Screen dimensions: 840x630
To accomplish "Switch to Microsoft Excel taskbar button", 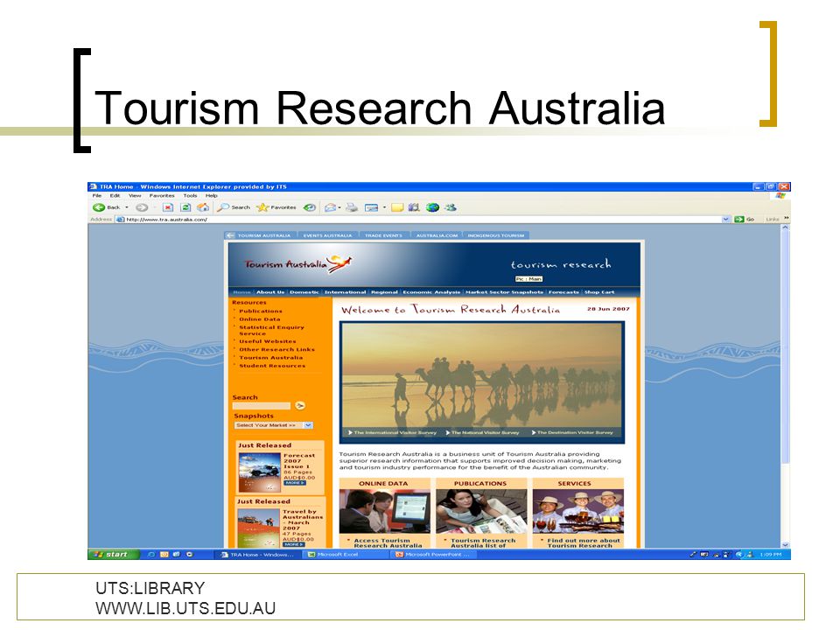I will (x=346, y=555).
